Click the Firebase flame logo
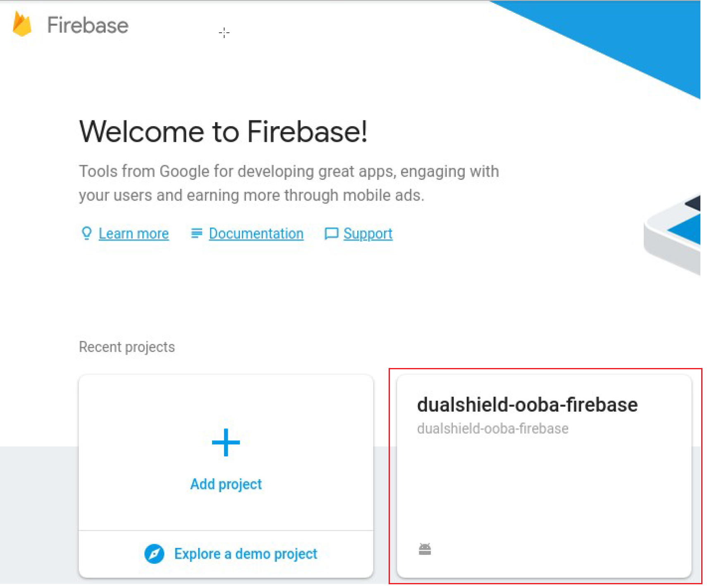This screenshot has height=588, width=707. pos(22,24)
